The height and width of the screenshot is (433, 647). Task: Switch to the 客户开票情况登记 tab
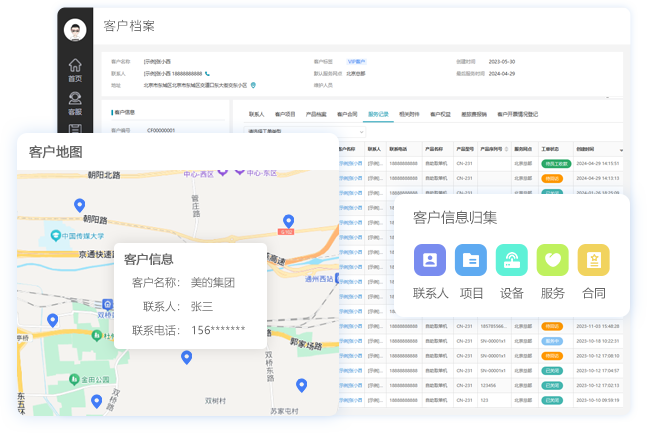(x=518, y=114)
